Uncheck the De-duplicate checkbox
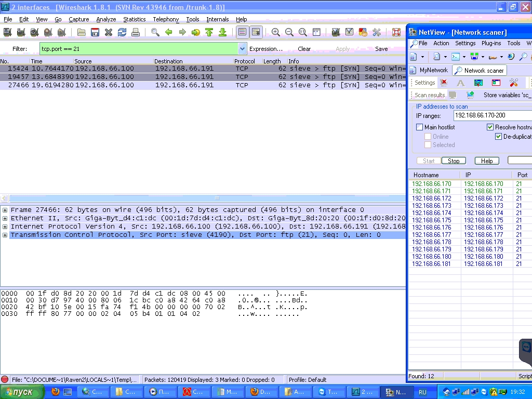 click(498, 137)
